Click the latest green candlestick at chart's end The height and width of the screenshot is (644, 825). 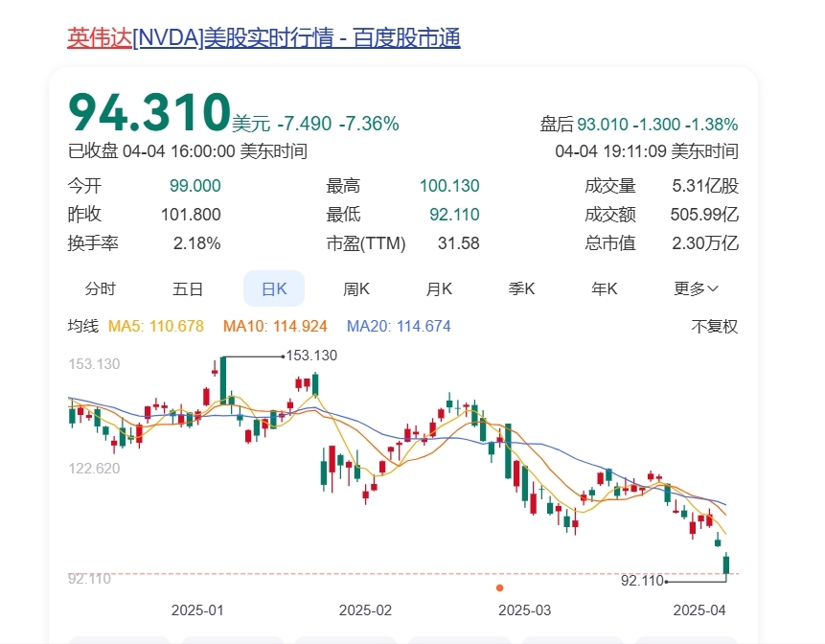726,564
